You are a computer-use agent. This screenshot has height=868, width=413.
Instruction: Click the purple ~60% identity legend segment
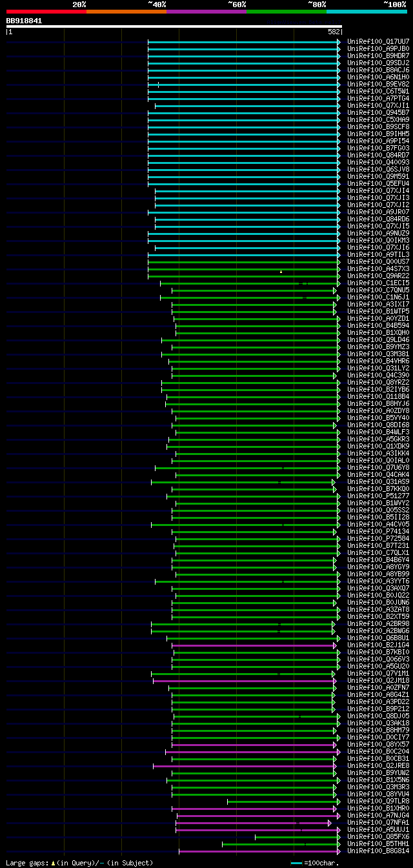[206, 12]
